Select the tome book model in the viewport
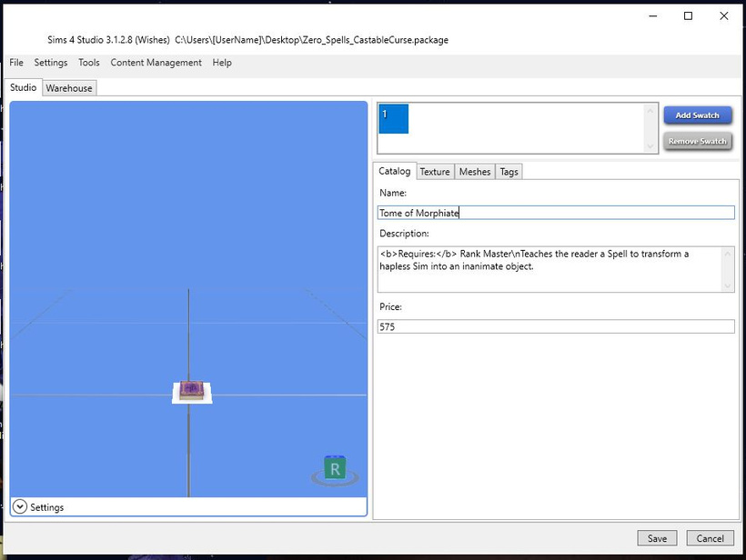The width and height of the screenshot is (746, 560). coord(192,391)
